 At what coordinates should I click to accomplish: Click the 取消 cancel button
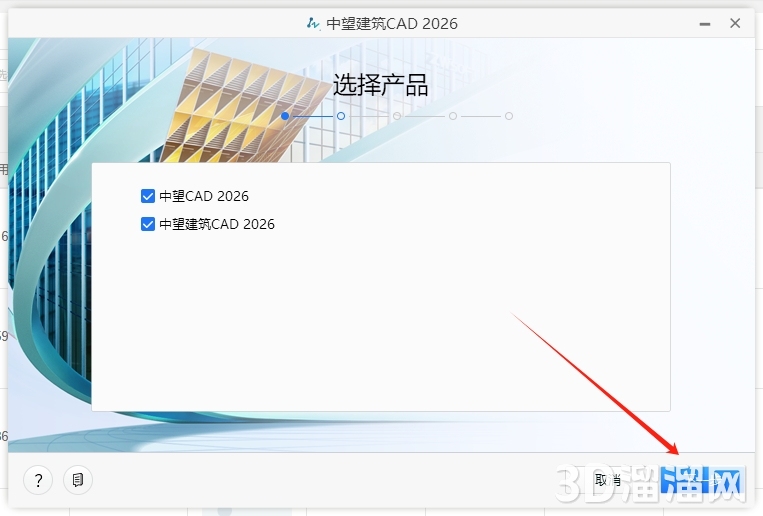point(607,480)
